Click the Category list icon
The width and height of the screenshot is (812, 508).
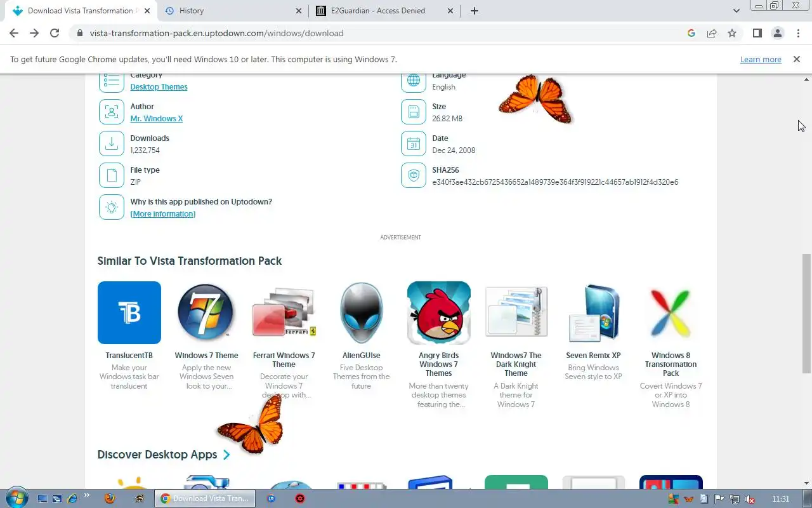coord(112,81)
